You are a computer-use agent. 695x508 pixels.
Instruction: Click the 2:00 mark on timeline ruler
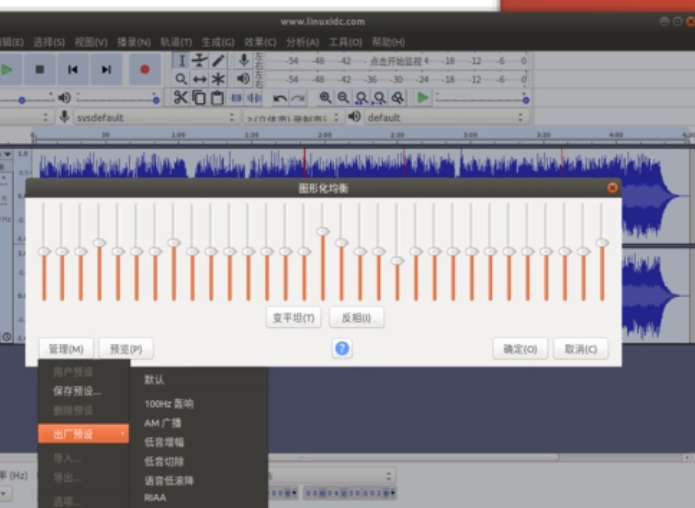tap(324, 135)
